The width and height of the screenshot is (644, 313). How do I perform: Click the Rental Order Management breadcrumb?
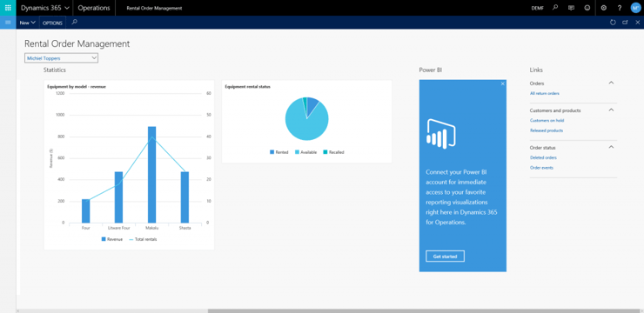tap(154, 8)
